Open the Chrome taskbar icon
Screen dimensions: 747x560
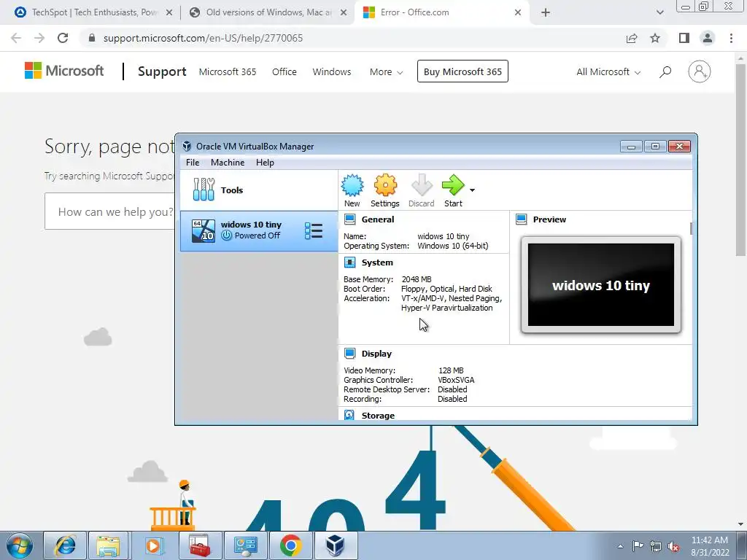[x=290, y=545]
